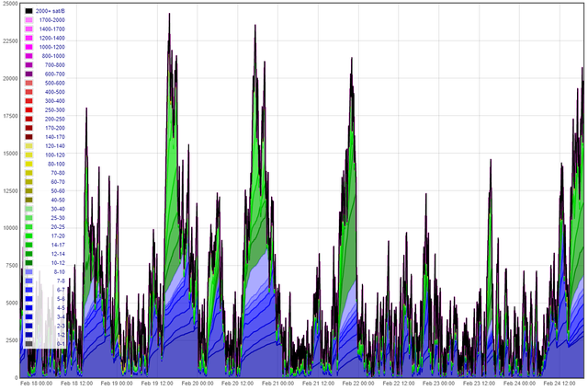Viewport: 588px width, 390px height.
Task: Click the Feb 22 00:00 axis label
Action: click(x=358, y=384)
